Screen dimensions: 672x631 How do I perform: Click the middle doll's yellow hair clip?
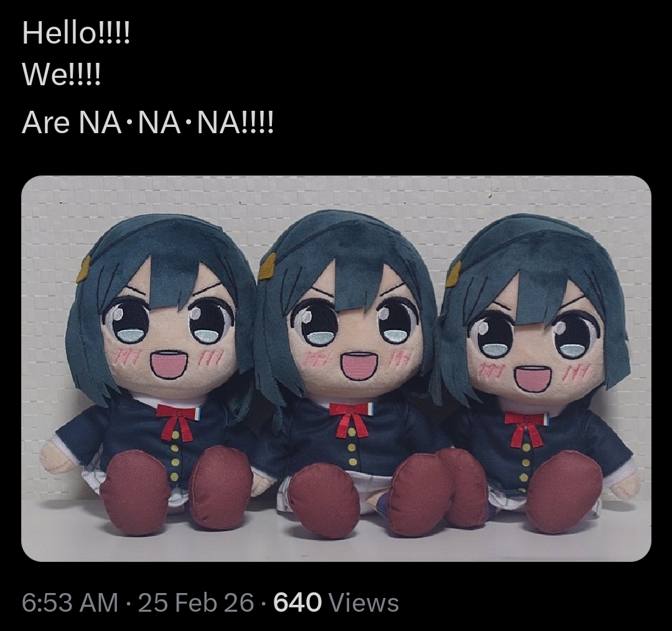(268, 266)
